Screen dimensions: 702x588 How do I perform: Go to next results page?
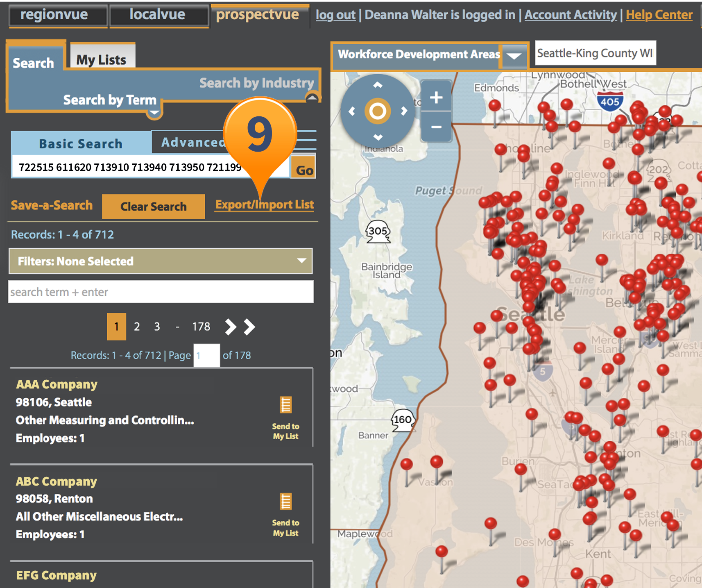[x=231, y=327]
